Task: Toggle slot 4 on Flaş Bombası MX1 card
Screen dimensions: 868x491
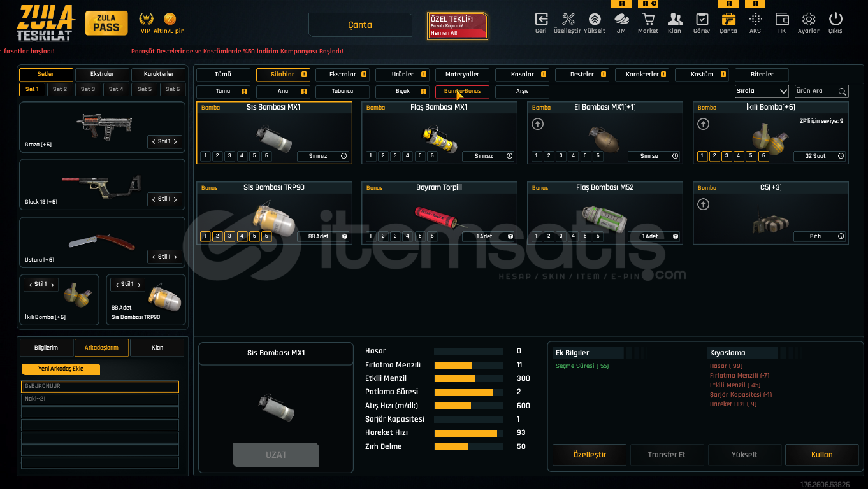Action: [407, 156]
